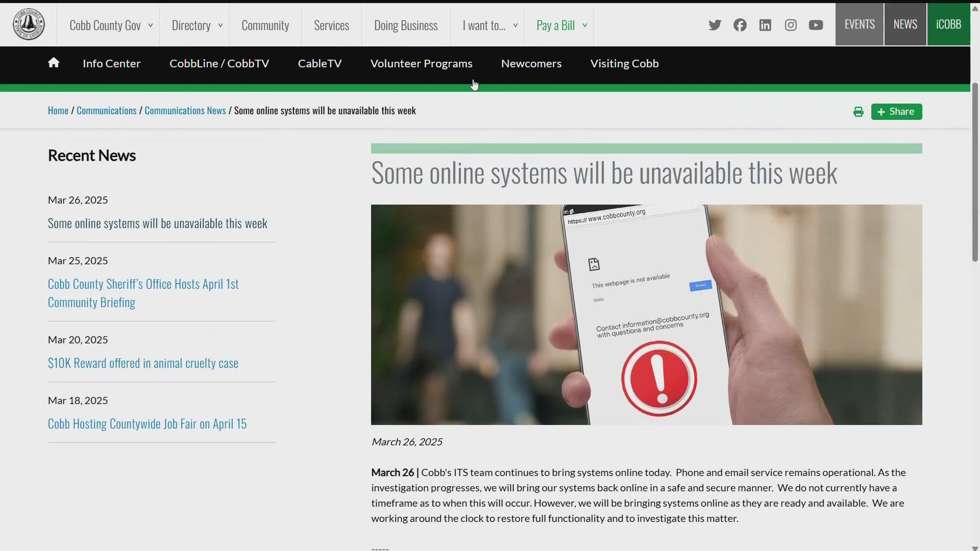This screenshot has height=551, width=980.
Task: Open the iCOBB tab
Action: tap(948, 24)
